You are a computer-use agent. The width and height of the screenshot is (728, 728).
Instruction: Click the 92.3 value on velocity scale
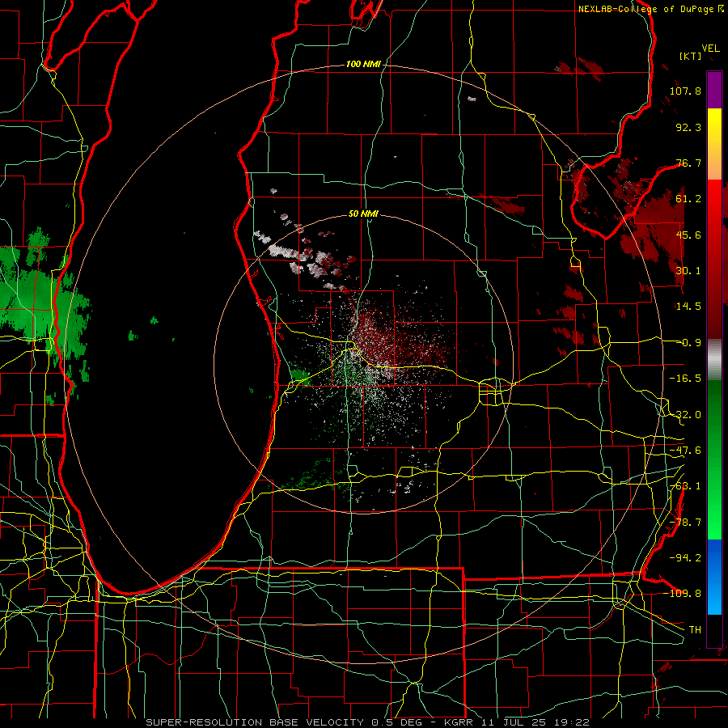click(688, 127)
